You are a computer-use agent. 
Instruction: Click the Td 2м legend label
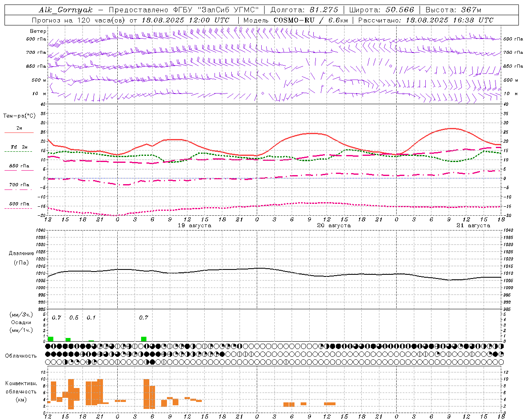point(19,147)
